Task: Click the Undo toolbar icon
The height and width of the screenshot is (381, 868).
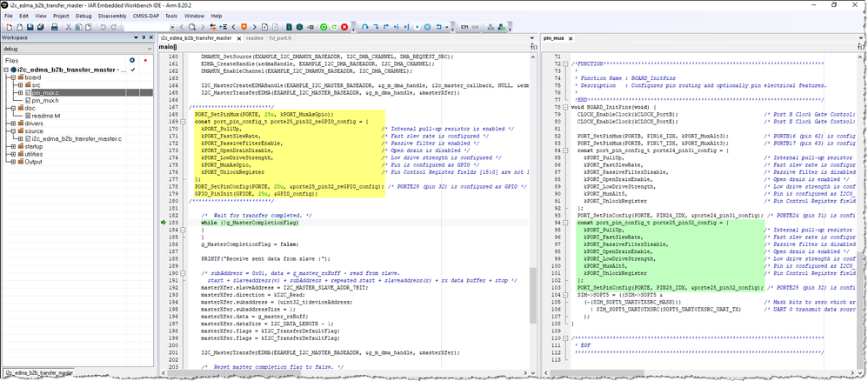Action: [102, 27]
